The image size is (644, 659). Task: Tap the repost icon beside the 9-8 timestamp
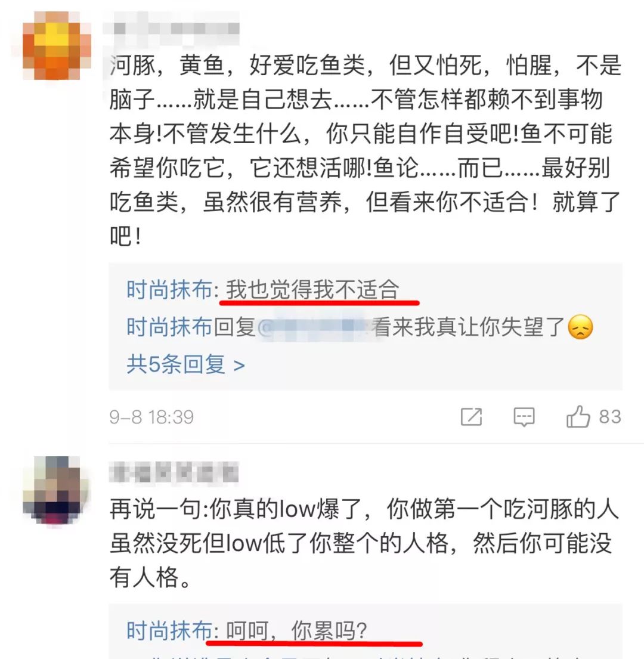tap(471, 416)
